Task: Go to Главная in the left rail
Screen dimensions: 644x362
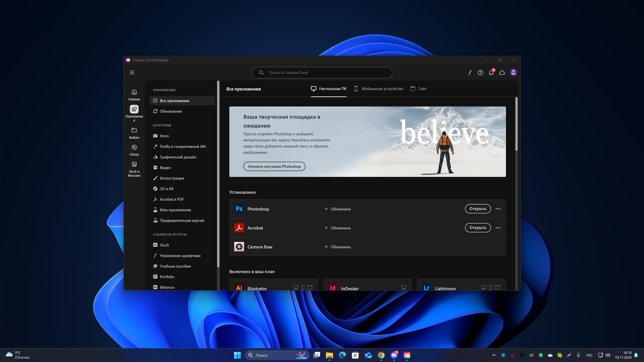Action: [134, 95]
